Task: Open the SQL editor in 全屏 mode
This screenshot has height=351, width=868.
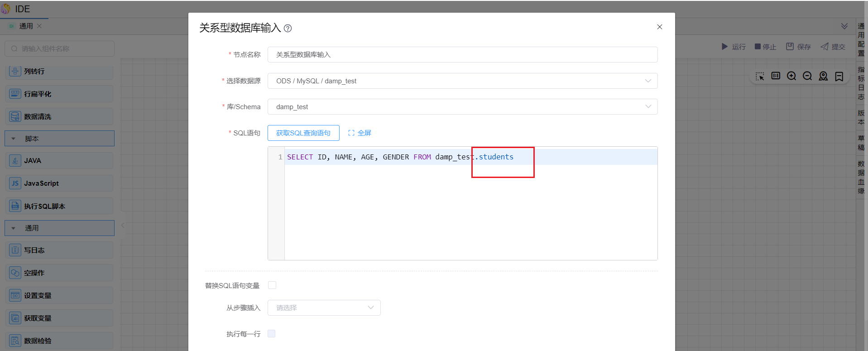Action: pos(360,133)
